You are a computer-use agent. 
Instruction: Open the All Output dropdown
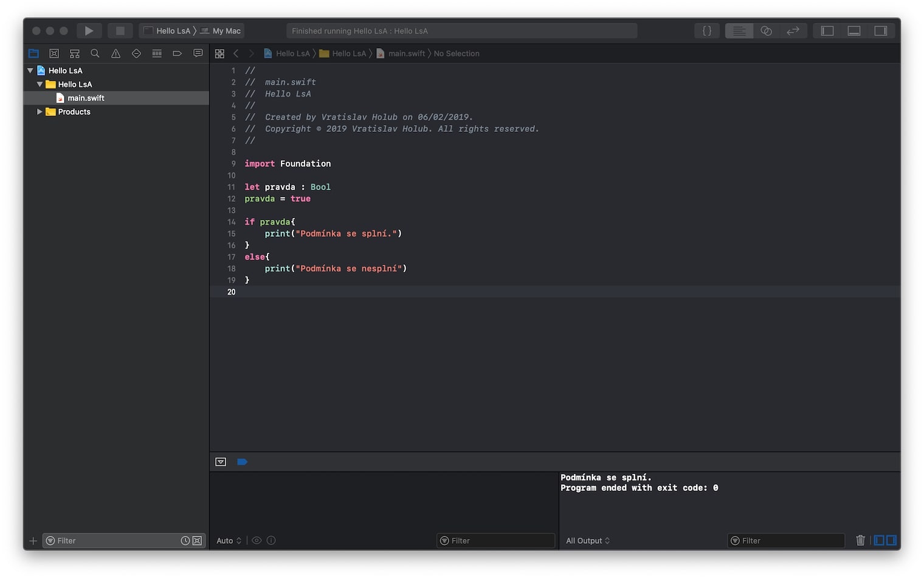point(587,541)
